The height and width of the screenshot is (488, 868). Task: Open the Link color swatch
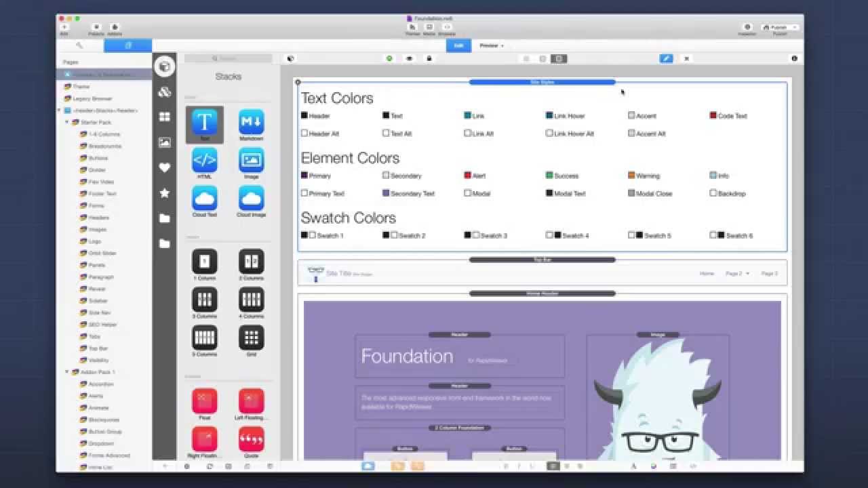tap(467, 115)
